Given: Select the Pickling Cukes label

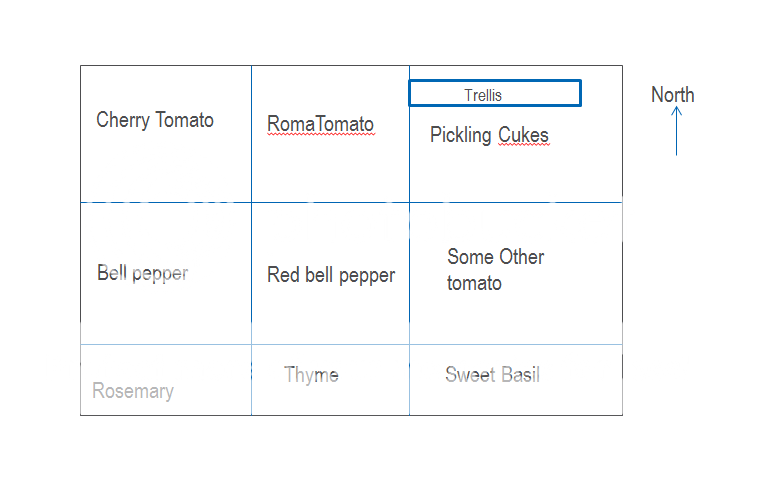Looking at the screenshot, I should (489, 135).
